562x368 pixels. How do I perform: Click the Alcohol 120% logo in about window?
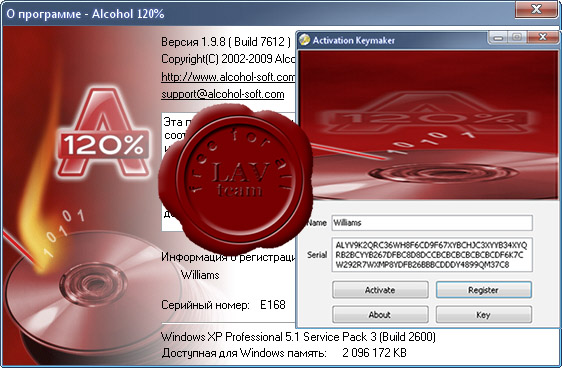click(x=103, y=133)
